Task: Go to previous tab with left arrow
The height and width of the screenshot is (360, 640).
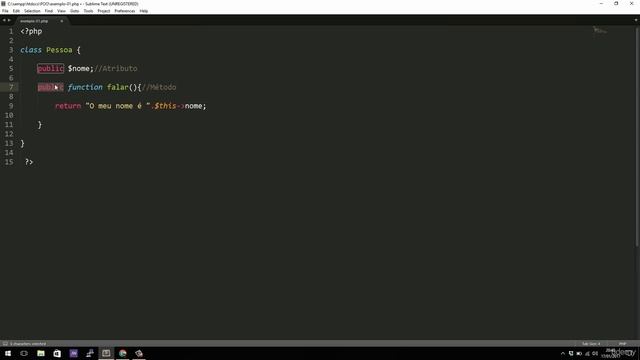Action: [x=4, y=20]
